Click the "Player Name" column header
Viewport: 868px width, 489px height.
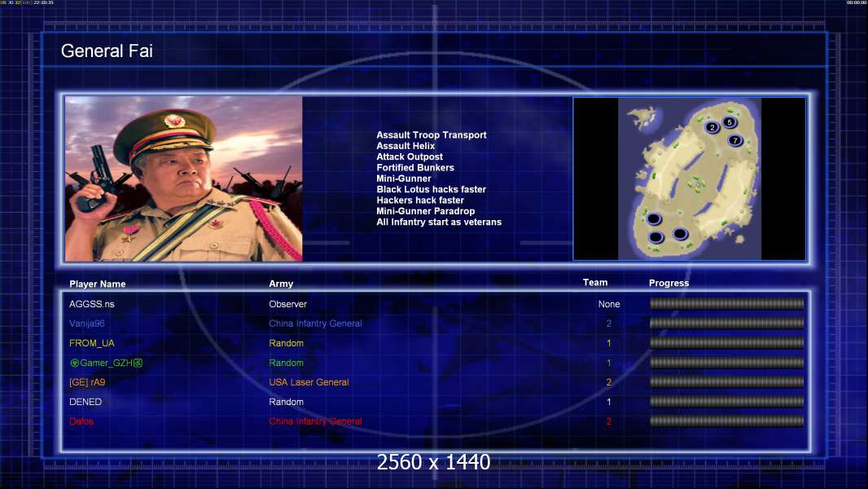point(98,284)
